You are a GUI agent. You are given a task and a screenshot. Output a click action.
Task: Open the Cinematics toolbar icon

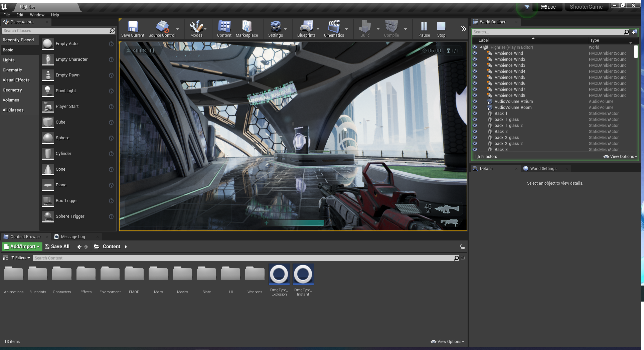(334, 26)
